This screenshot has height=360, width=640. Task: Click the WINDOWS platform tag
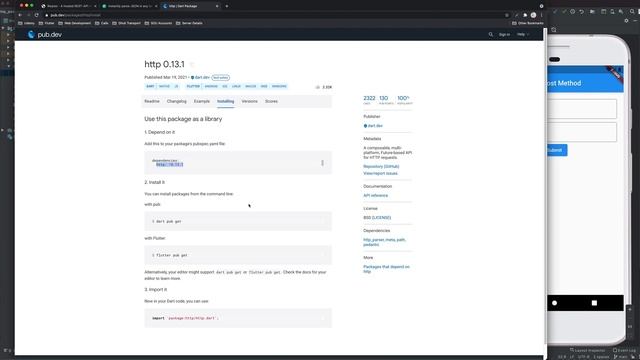click(x=279, y=87)
